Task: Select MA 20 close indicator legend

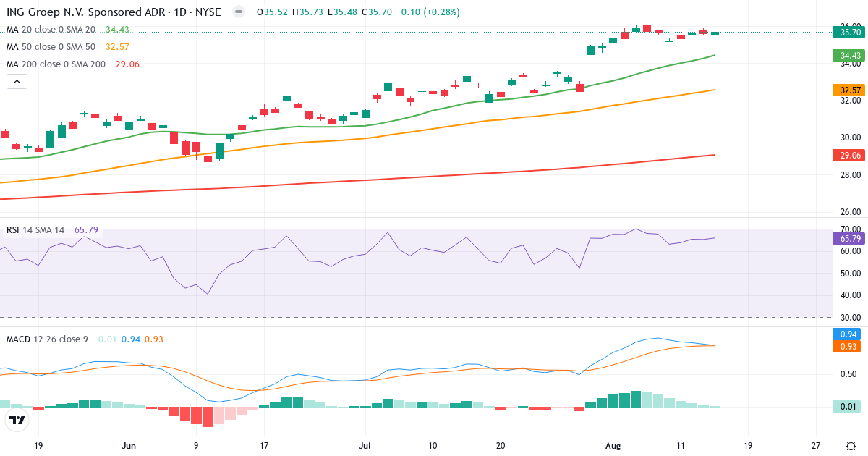Action: (x=51, y=30)
